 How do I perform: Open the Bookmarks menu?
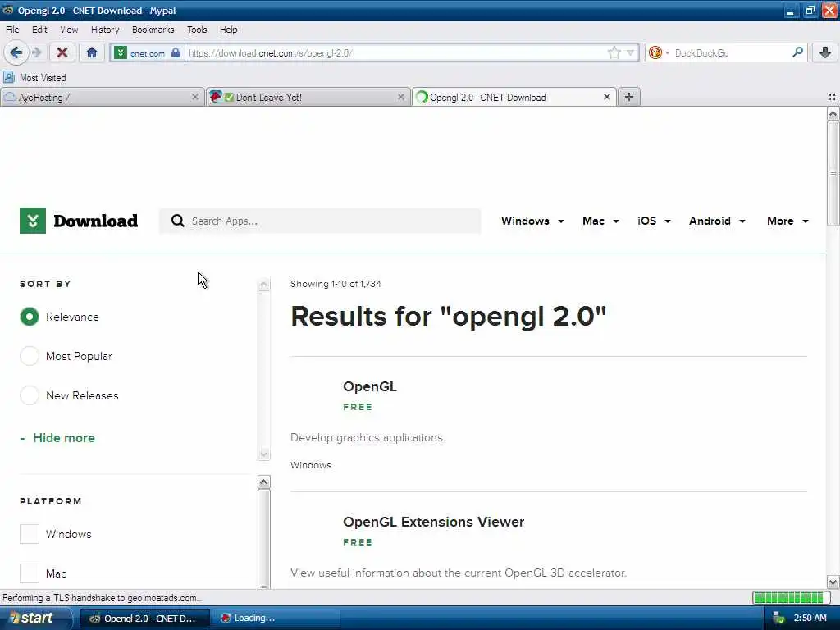point(153,30)
